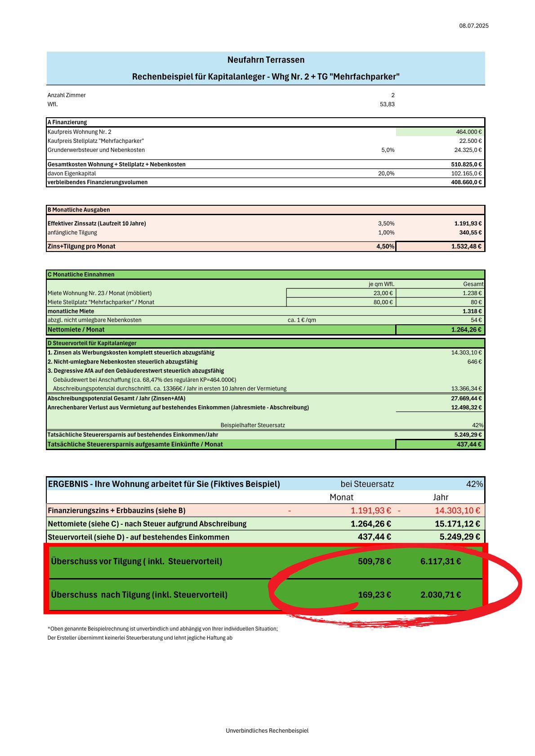The width and height of the screenshot is (535, 756).
Task: Click the 'Beispielhafter Steuersatz' label
Action: click(x=253, y=425)
